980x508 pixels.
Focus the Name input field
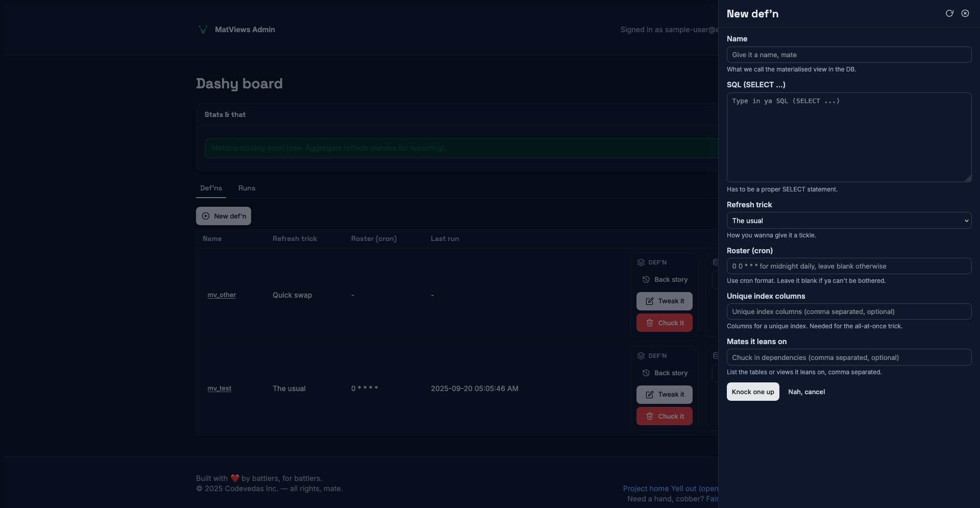848,55
